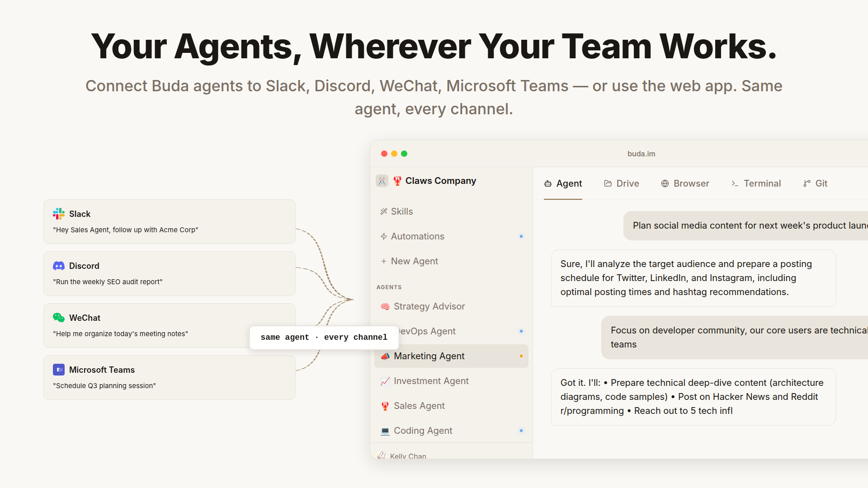The image size is (868, 488).
Task: Click the Automations lightning icon
Action: [383, 236]
